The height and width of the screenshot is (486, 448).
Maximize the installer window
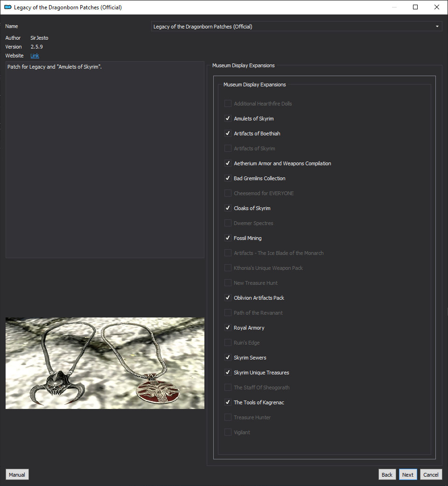point(415,7)
